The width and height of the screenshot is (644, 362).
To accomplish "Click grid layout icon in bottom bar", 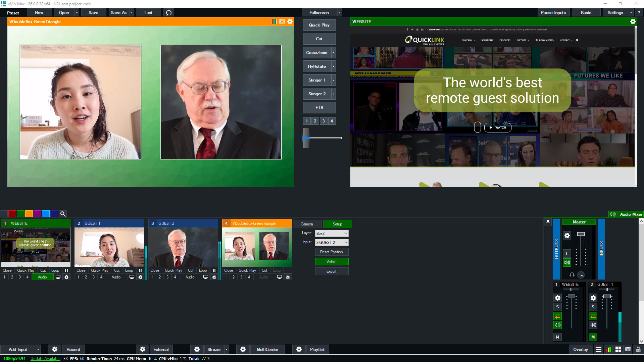I will (618, 350).
